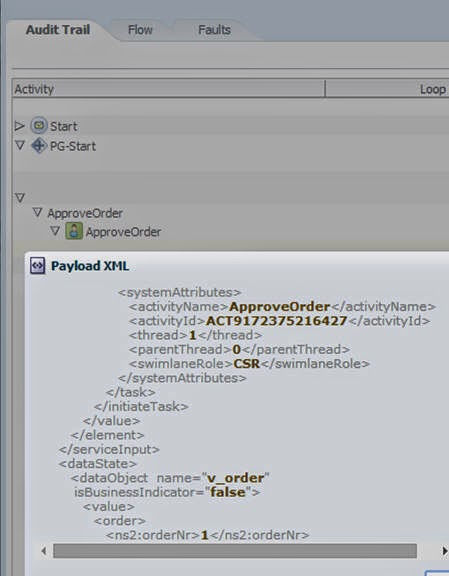The height and width of the screenshot is (576, 449).
Task: Collapse the PG-Start node
Action: pos(20,146)
